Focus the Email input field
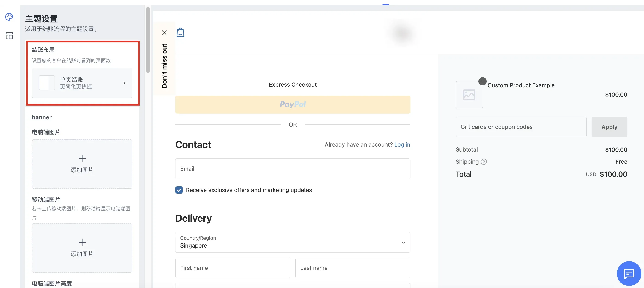This screenshot has height=288, width=644. tap(293, 169)
